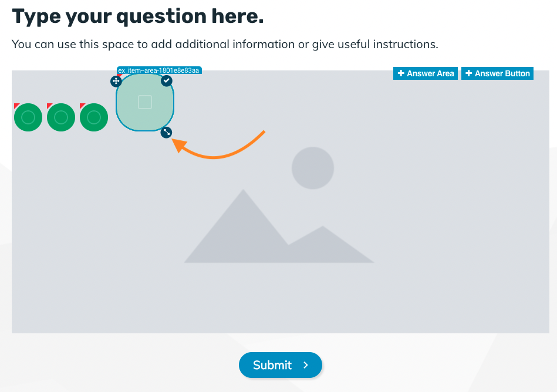The height and width of the screenshot is (392, 557).
Task: Add a new Answer Area
Action: (x=425, y=73)
